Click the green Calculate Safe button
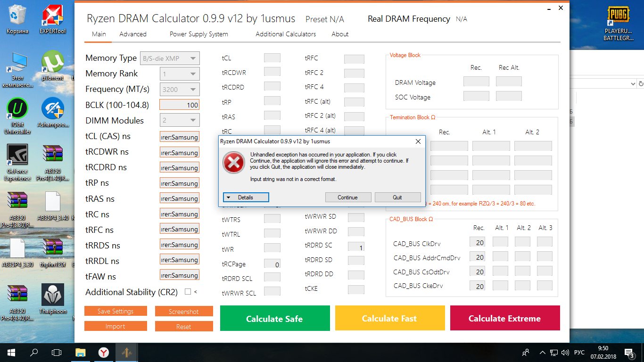 [275, 318]
